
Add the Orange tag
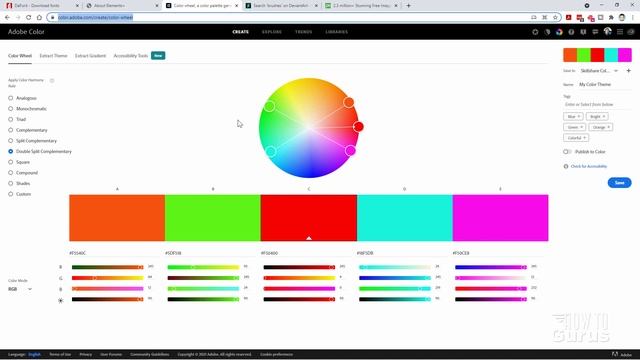point(601,127)
